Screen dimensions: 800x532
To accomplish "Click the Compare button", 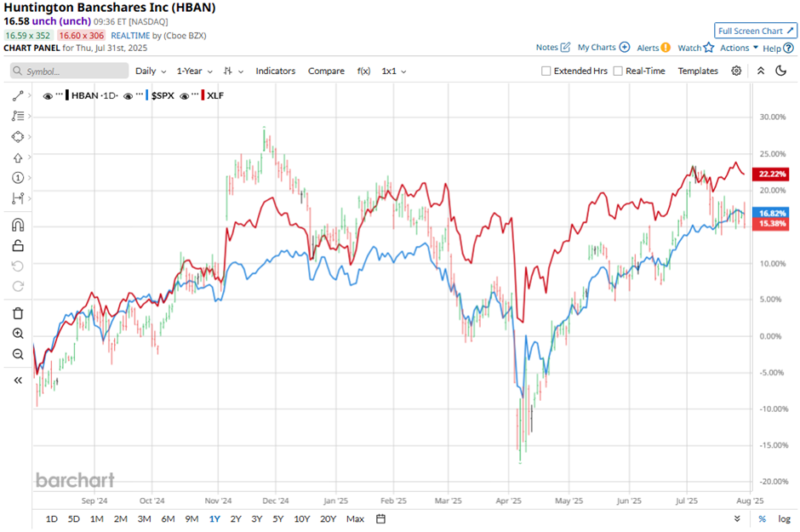I will point(326,71).
